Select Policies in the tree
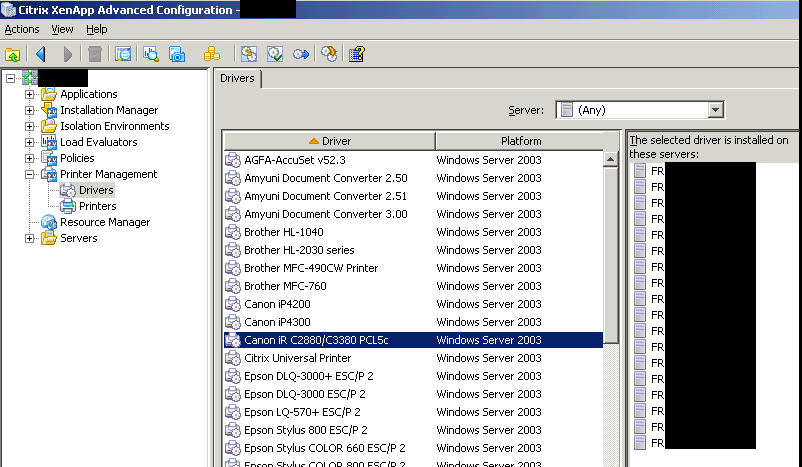The width and height of the screenshot is (802, 467). tap(77, 158)
